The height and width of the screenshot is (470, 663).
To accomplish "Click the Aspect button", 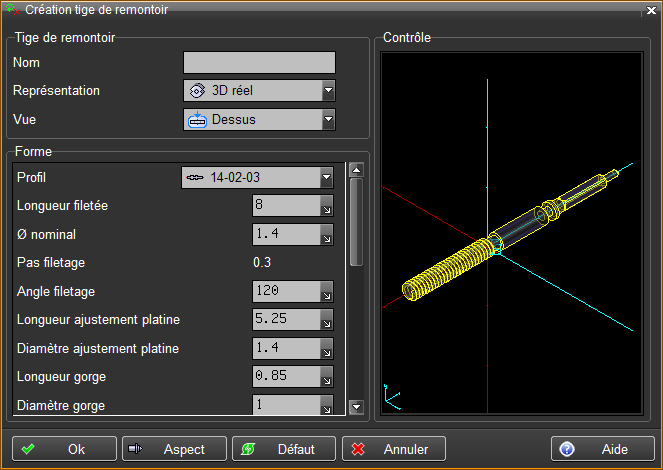I will [x=174, y=449].
